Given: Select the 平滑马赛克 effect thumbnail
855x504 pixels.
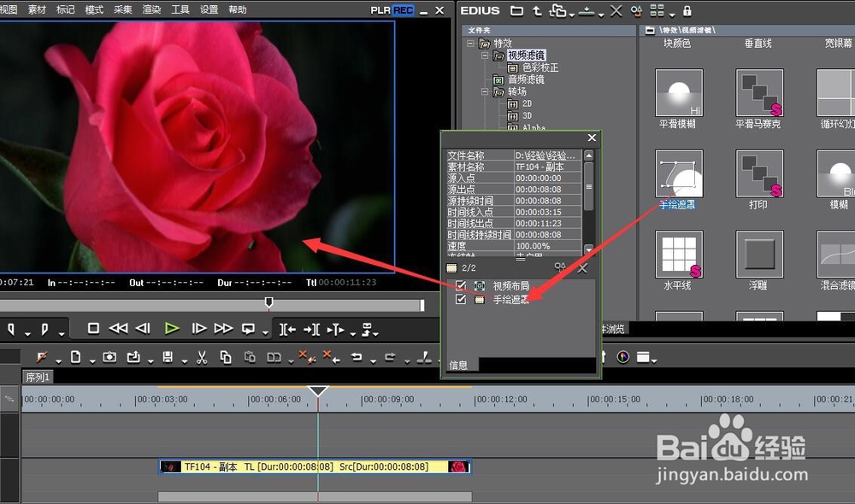Looking at the screenshot, I should tap(759, 92).
